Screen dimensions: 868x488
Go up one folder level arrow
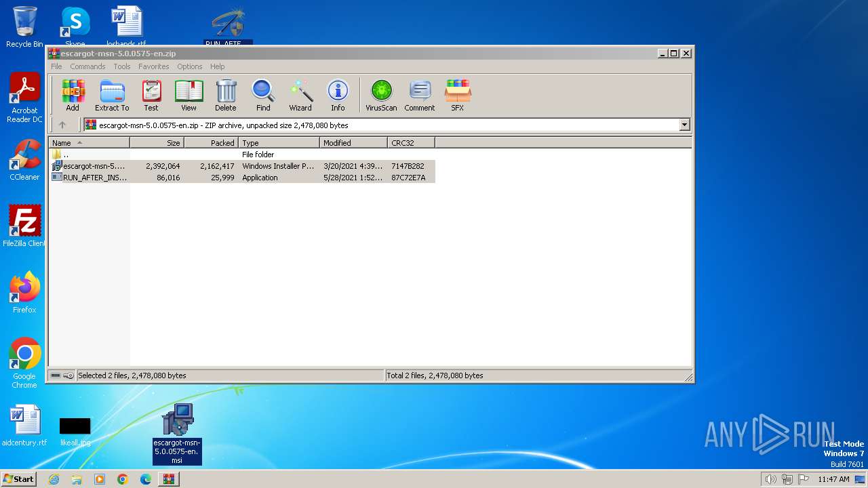click(x=62, y=125)
